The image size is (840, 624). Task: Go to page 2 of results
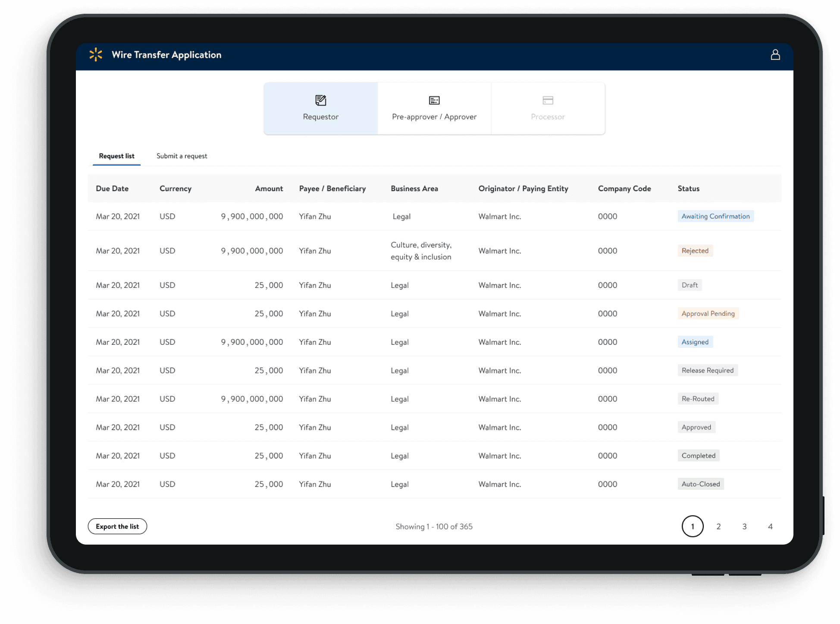718,526
